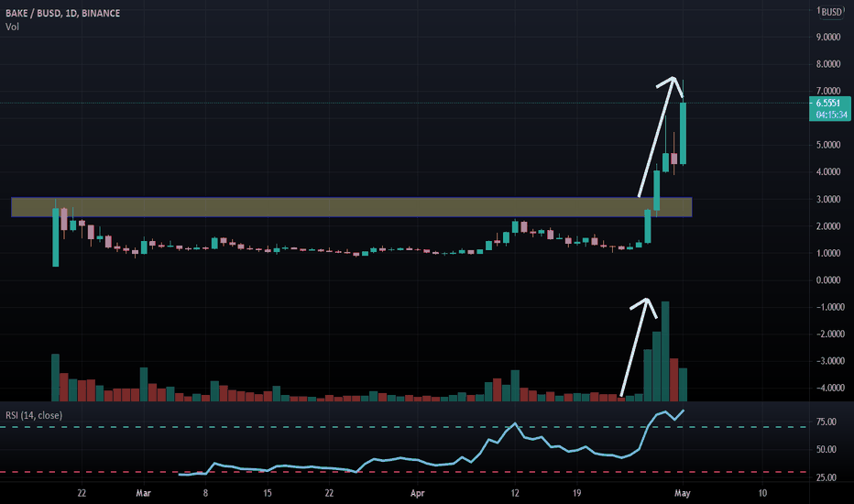Click the 8.0000 price axis label
854x504 pixels.
[x=827, y=64]
